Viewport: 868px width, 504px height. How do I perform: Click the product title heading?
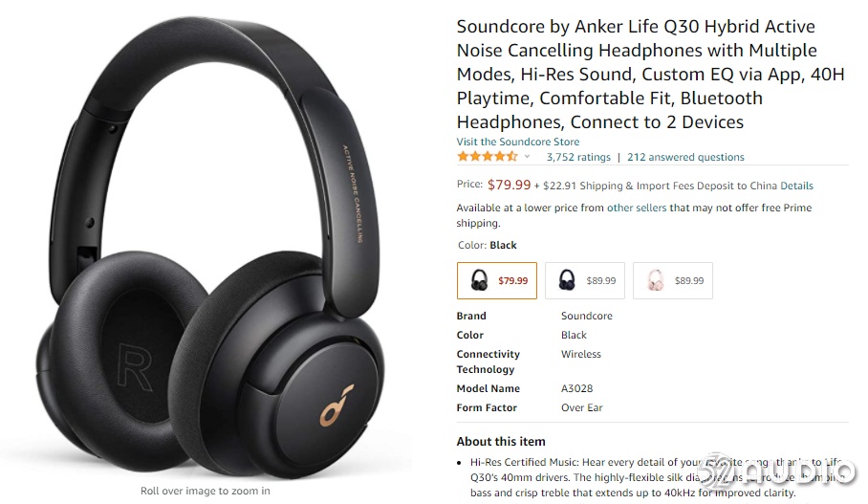pos(650,75)
